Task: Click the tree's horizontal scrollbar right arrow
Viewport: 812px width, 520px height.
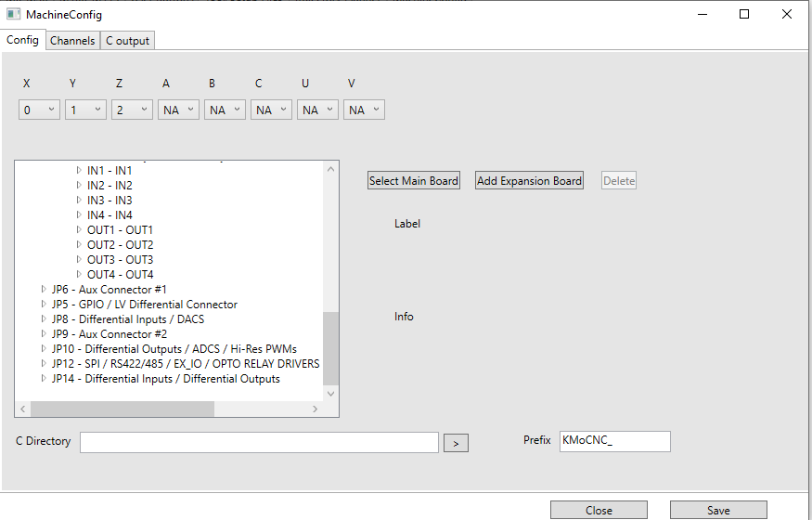Action: [x=315, y=409]
